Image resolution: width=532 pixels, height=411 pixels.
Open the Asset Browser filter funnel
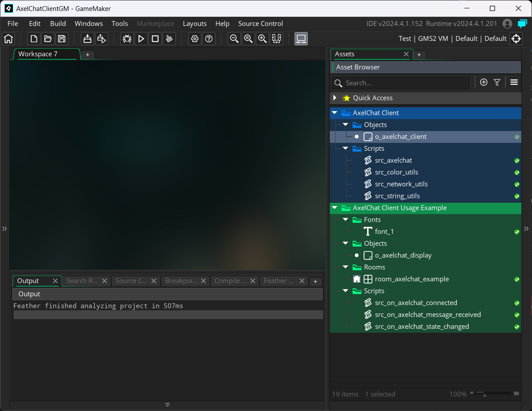497,82
